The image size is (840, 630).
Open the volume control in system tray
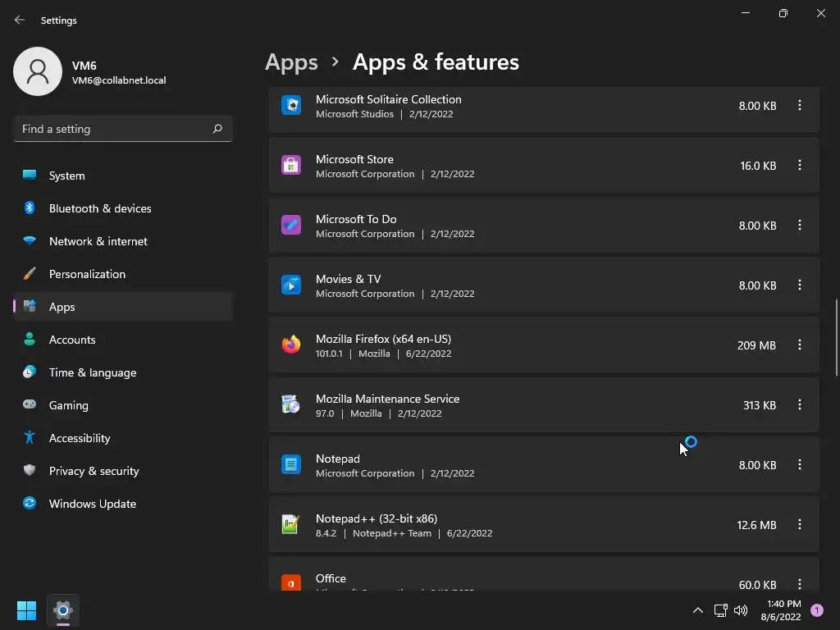pyautogui.click(x=741, y=610)
